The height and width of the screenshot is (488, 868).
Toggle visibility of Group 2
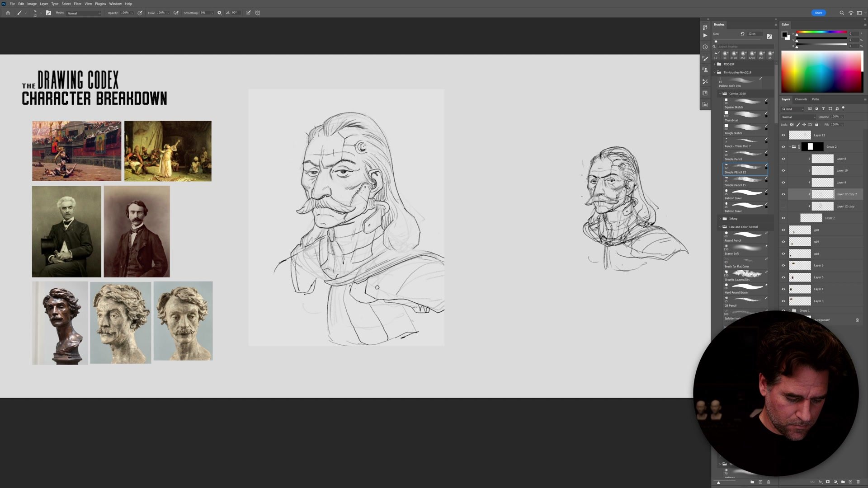[x=783, y=147]
